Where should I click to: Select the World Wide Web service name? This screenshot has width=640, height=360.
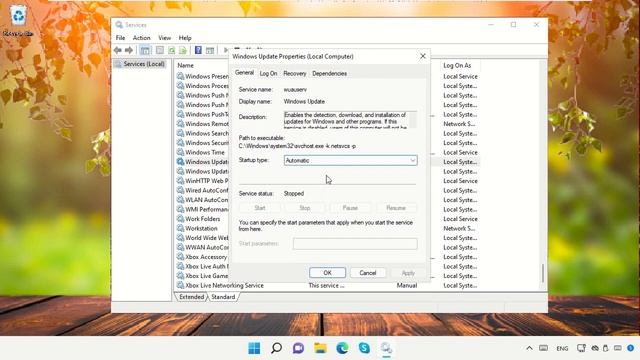(x=207, y=238)
